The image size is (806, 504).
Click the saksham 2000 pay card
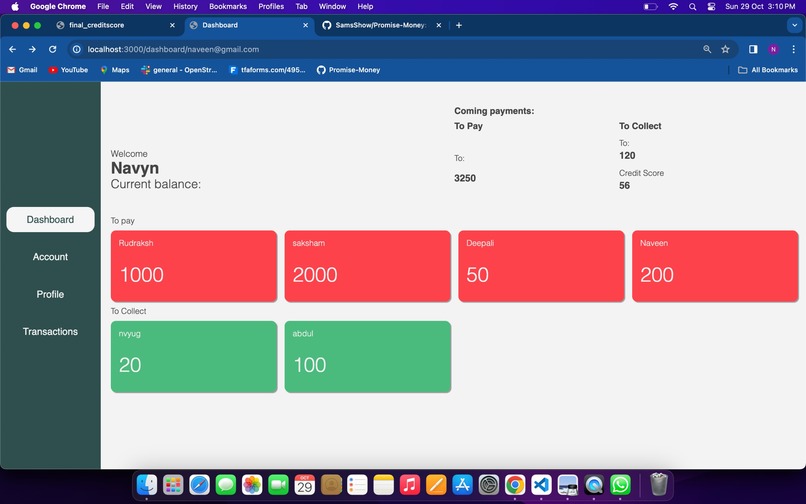pos(368,266)
